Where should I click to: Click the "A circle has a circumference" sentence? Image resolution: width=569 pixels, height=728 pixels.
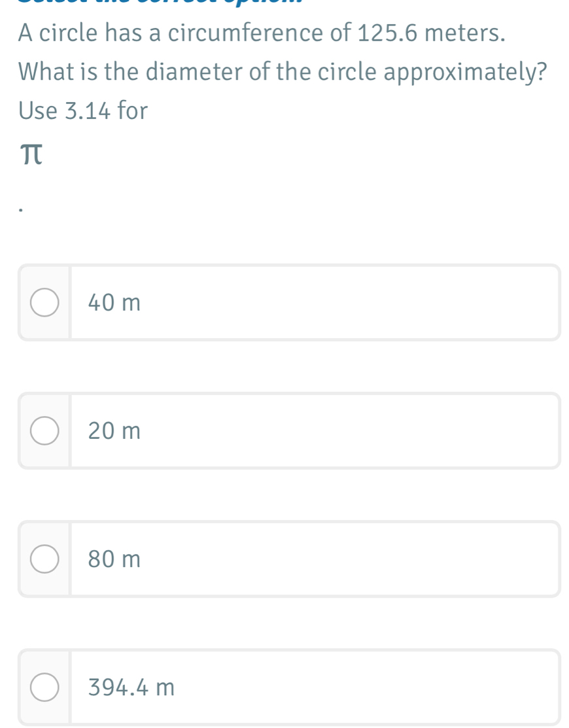tap(262, 33)
